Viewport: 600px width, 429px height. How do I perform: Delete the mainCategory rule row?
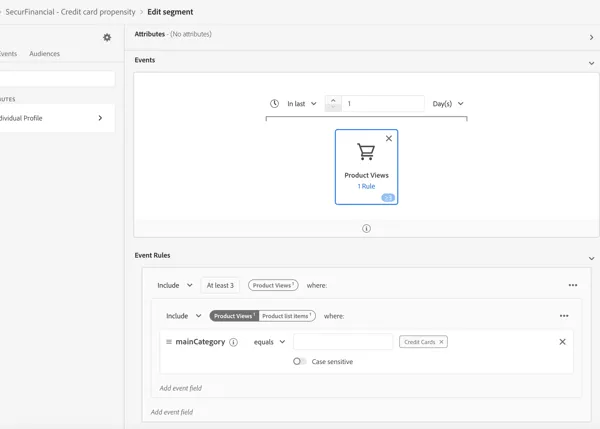click(562, 342)
